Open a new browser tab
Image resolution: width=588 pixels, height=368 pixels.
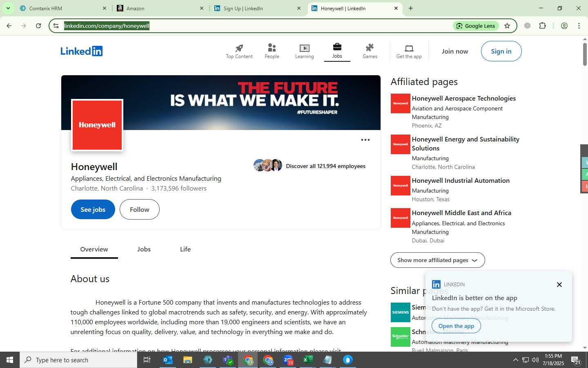[411, 8]
